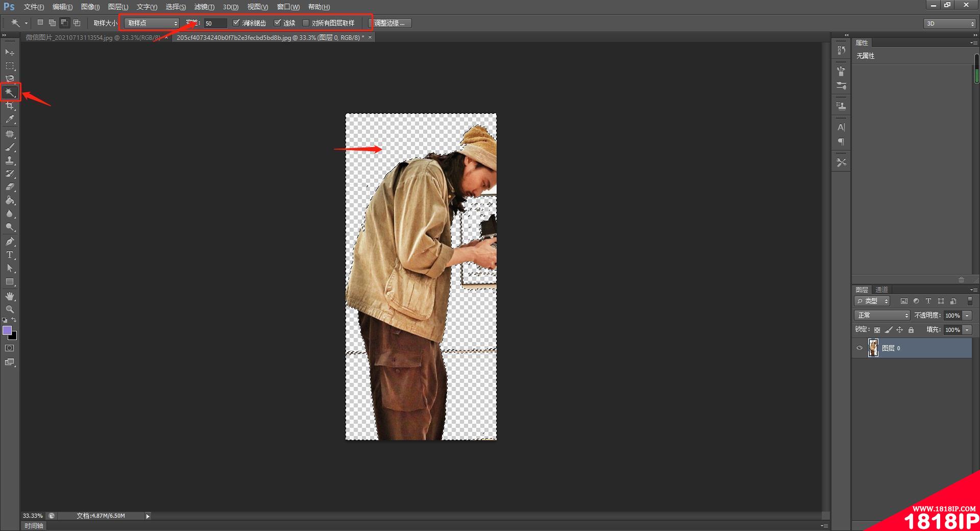Switch to 微信图片_20210713113554.jpg document tab

97,38
